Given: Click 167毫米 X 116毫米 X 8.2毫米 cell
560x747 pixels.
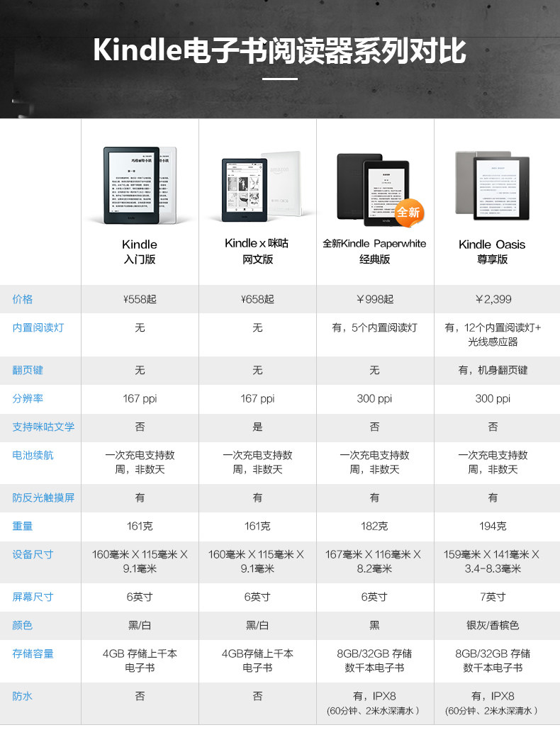Looking at the screenshot, I should [374, 561].
